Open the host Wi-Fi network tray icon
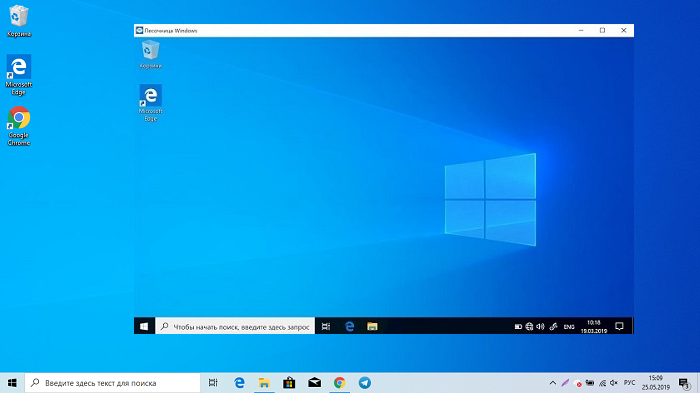This screenshot has width=700, height=393. click(602, 383)
